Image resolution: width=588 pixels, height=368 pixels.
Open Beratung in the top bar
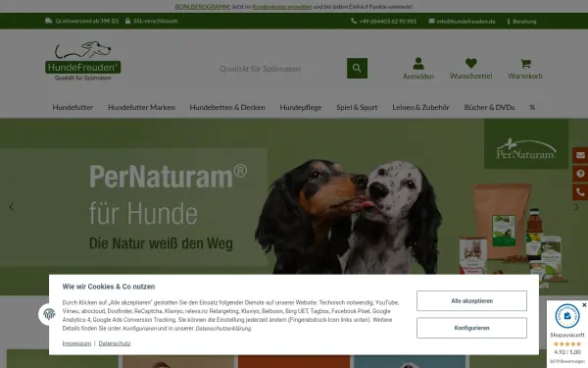[x=521, y=22]
